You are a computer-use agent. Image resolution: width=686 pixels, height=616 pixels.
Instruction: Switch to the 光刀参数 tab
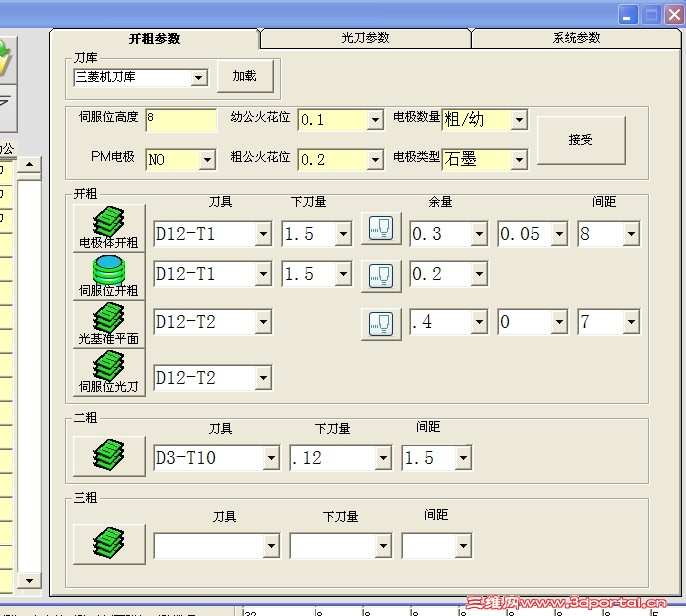coord(365,38)
